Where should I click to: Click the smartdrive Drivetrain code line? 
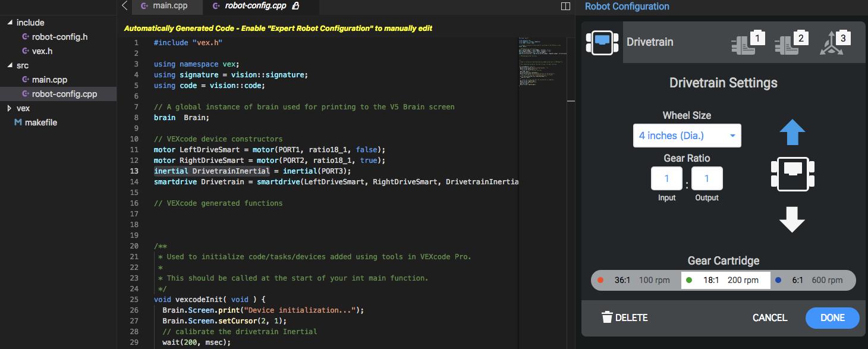(x=336, y=182)
